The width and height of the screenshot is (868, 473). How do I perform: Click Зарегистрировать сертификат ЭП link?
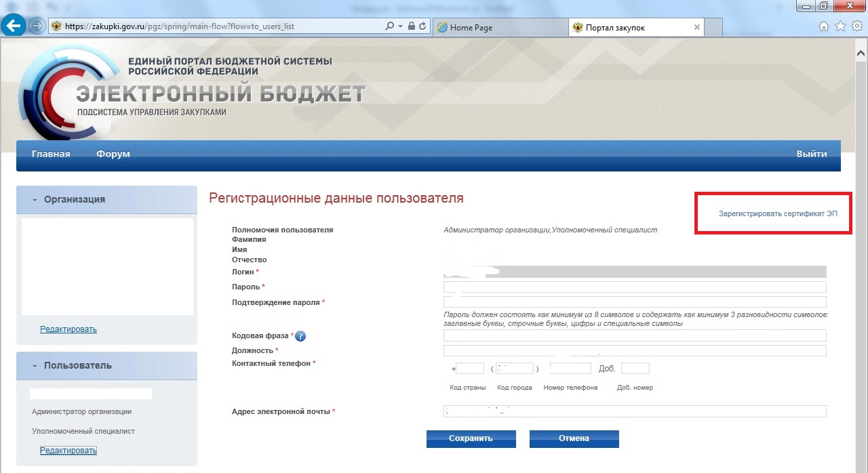[778, 213]
